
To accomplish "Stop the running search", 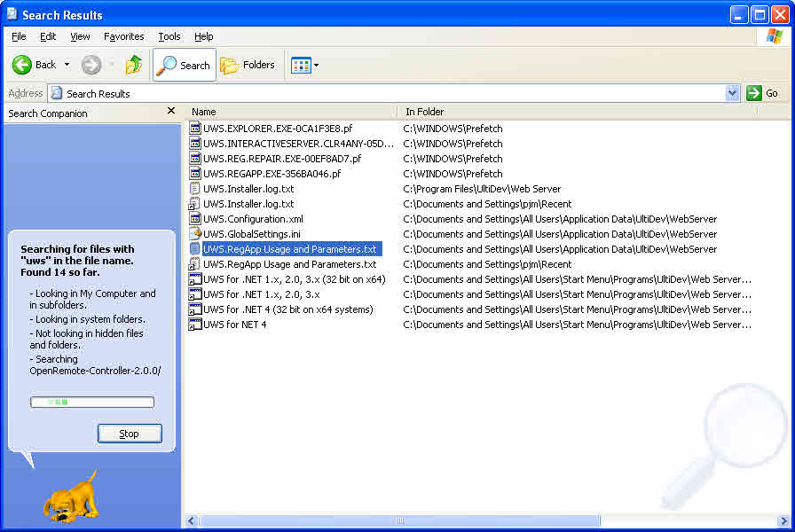I will point(130,434).
